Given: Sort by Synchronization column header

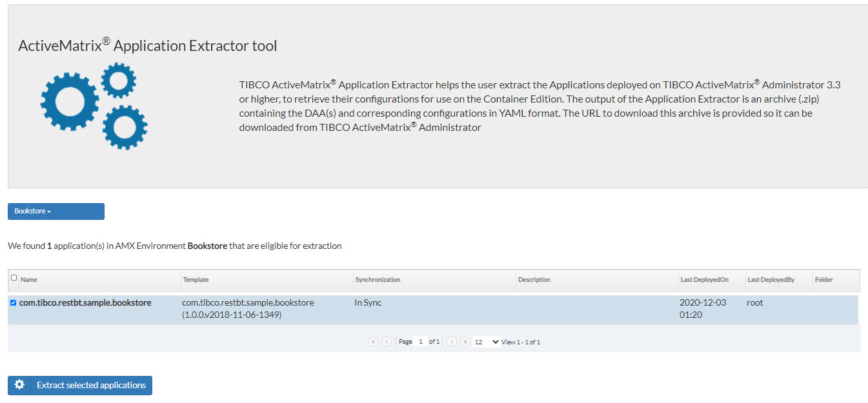Looking at the screenshot, I should (434, 280).
